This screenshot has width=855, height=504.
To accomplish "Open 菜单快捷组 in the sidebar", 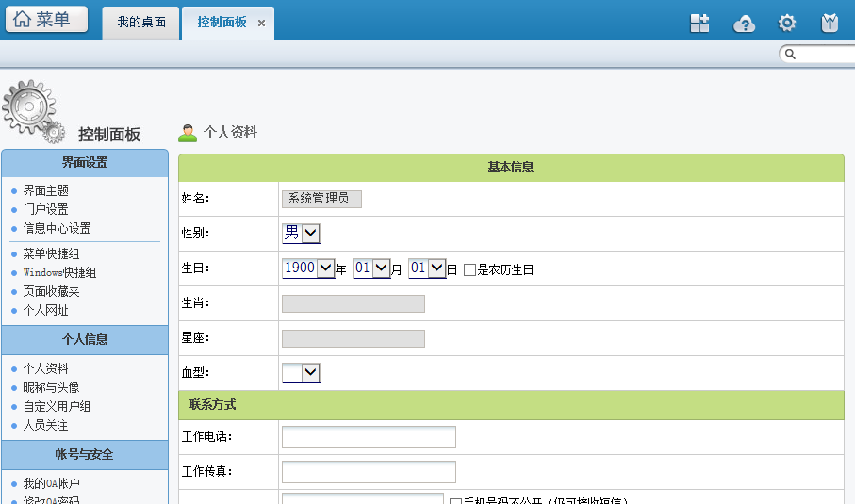I will 51,253.
